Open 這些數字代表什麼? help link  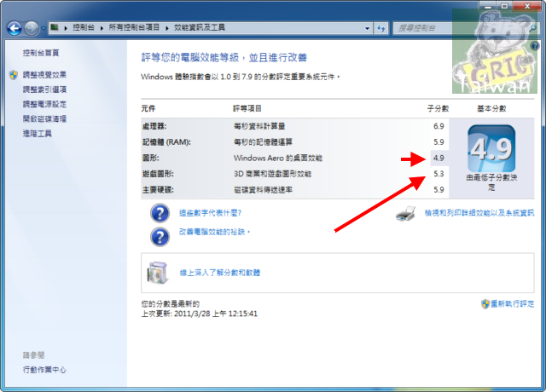(211, 213)
